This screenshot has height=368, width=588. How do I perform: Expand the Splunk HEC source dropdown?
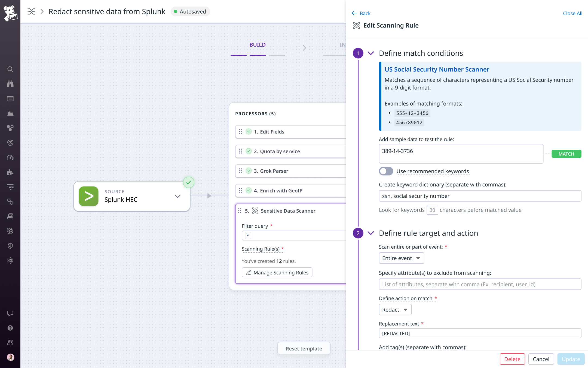tap(178, 196)
